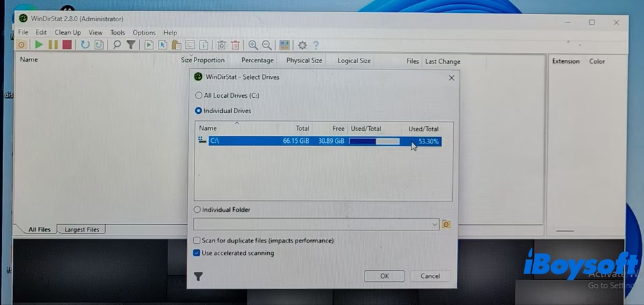Sort drives by the Name column header

(x=236, y=128)
